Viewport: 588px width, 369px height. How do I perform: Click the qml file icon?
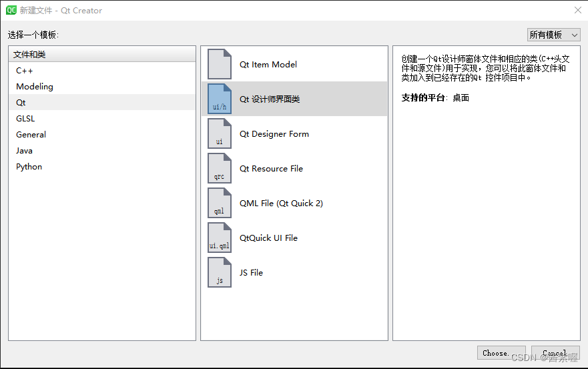tap(220, 203)
